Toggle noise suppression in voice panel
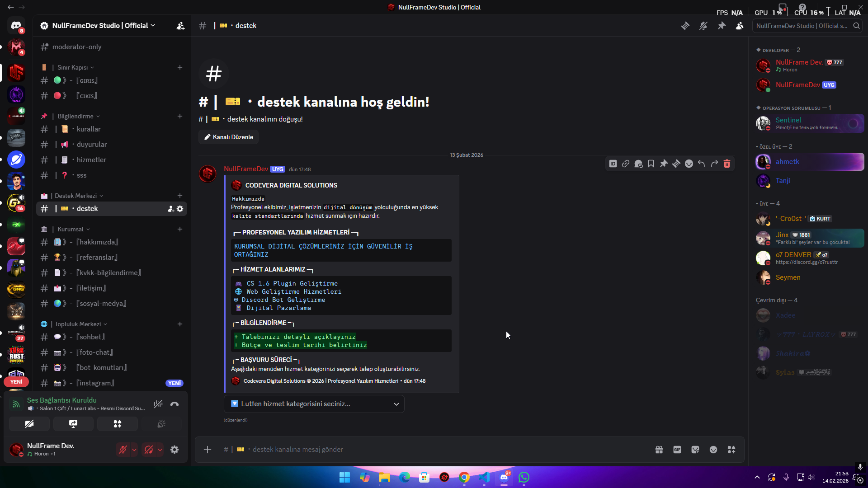Screen dimensions: 868x488 pos(158,404)
